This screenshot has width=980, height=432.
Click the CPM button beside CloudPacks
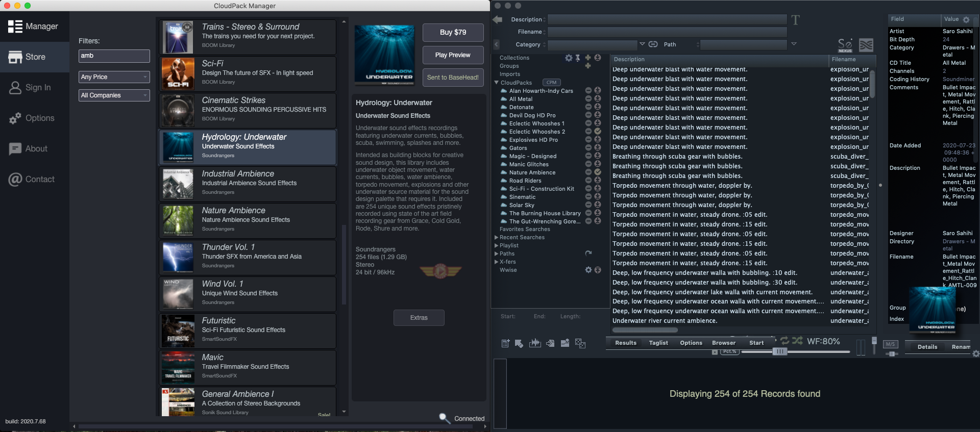pyautogui.click(x=551, y=82)
